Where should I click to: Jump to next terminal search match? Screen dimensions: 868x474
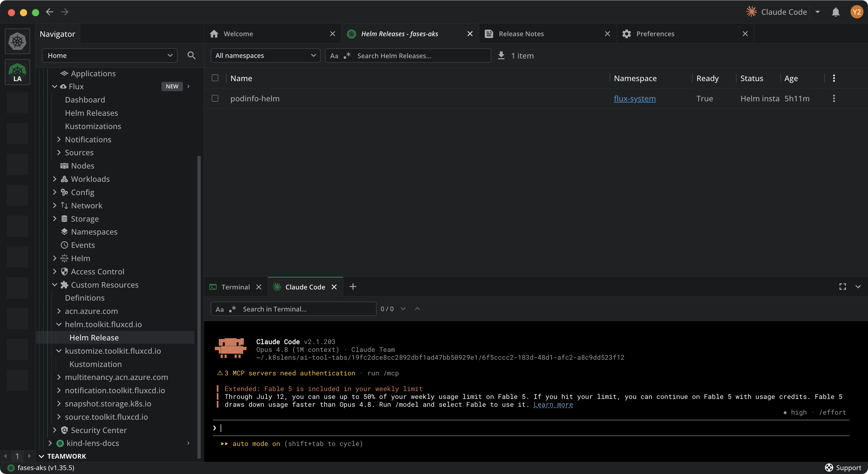click(x=403, y=309)
